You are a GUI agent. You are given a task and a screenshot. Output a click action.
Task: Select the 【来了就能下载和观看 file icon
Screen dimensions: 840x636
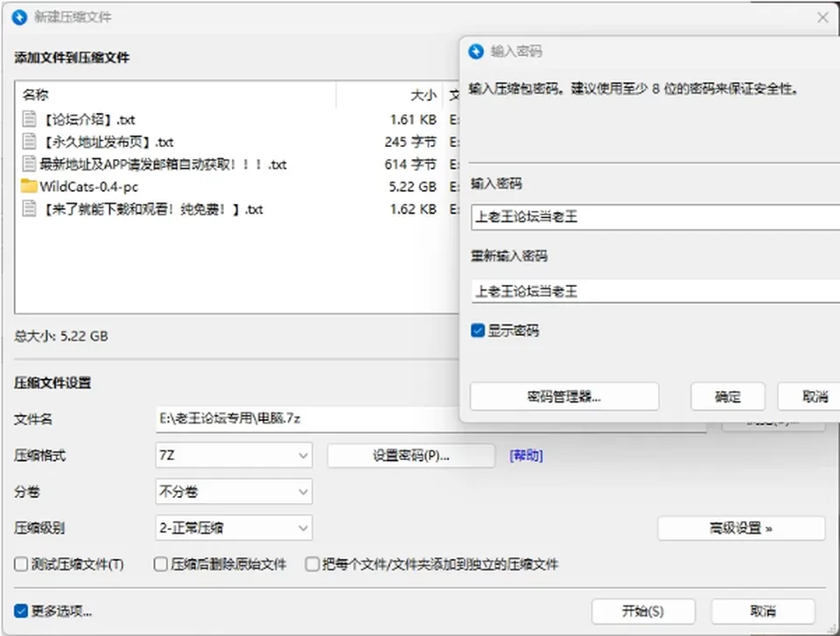tap(30, 208)
